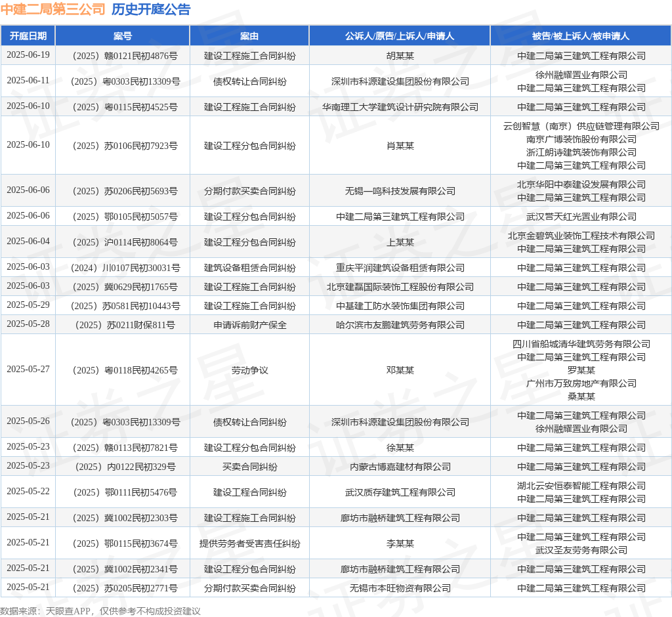This screenshot has height=617, width=672.
Task: Click plaintiff 哈尔滨市友鹏建筑劳务有限公司
Action: coord(400,325)
